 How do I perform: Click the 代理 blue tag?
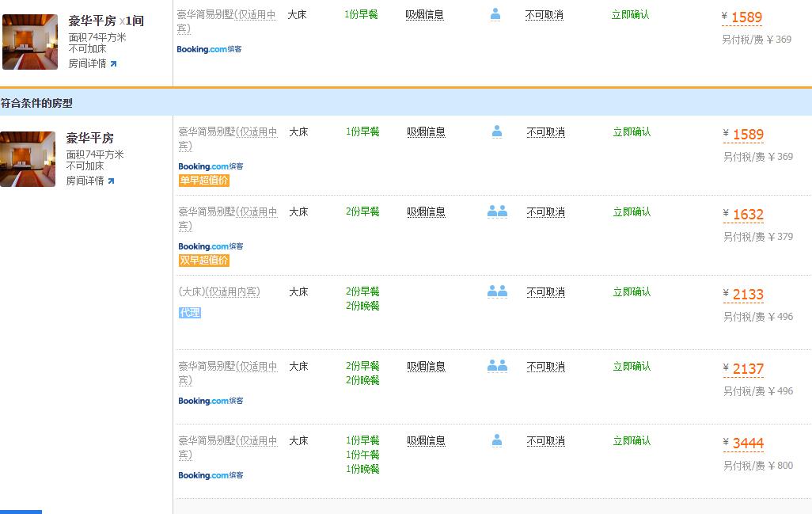(x=189, y=313)
